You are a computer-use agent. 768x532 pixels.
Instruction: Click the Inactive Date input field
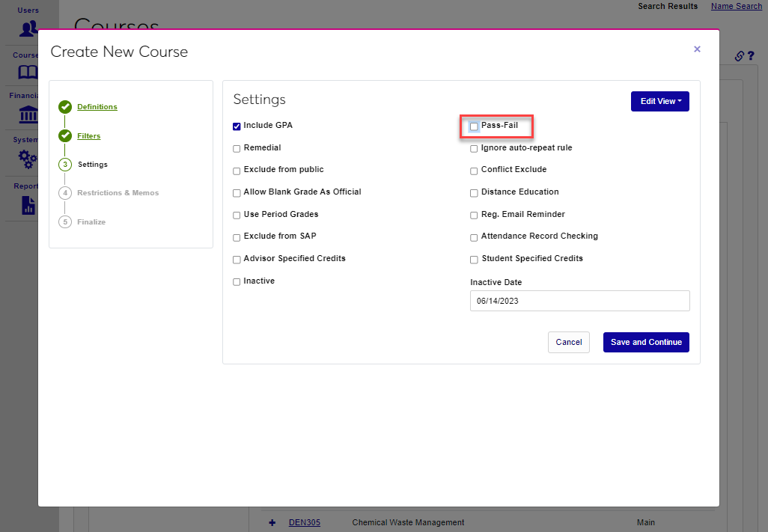580,301
